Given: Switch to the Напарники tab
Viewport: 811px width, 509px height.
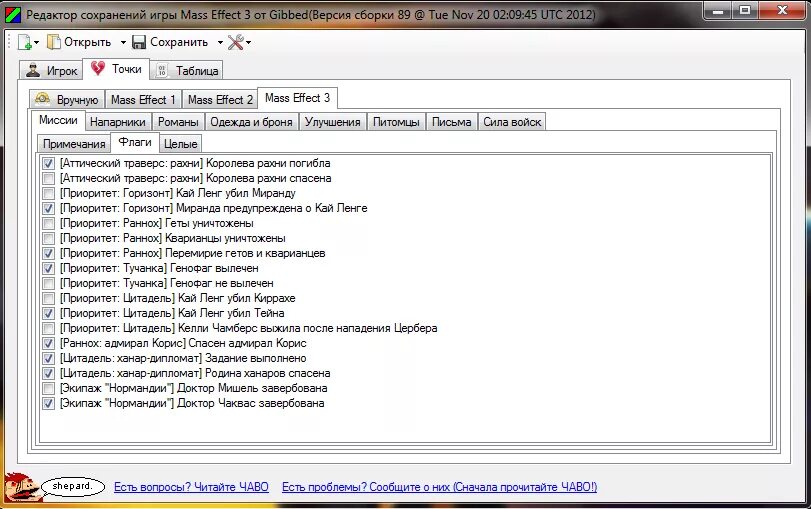Looking at the screenshot, I should click(x=117, y=122).
